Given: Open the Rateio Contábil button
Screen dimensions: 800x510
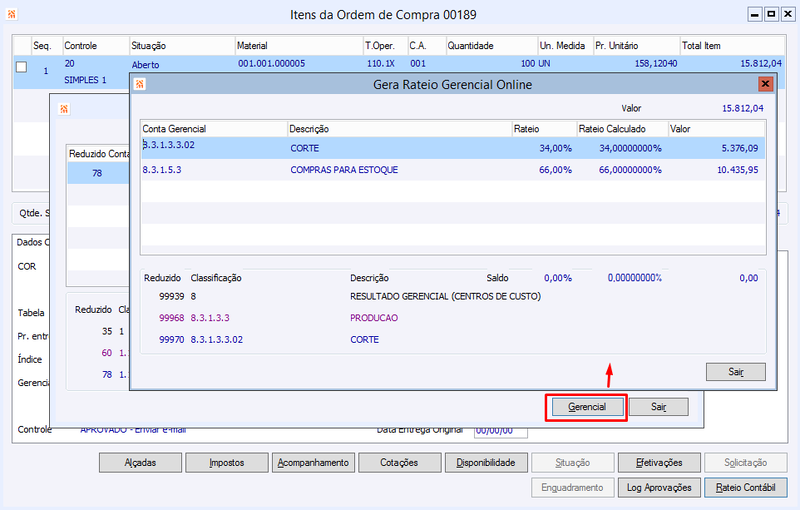Looking at the screenshot, I should 745,488.
